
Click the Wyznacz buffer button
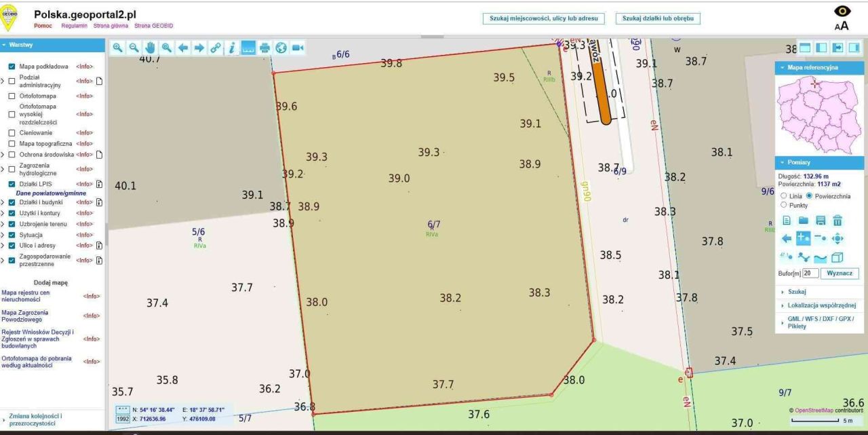click(x=840, y=273)
